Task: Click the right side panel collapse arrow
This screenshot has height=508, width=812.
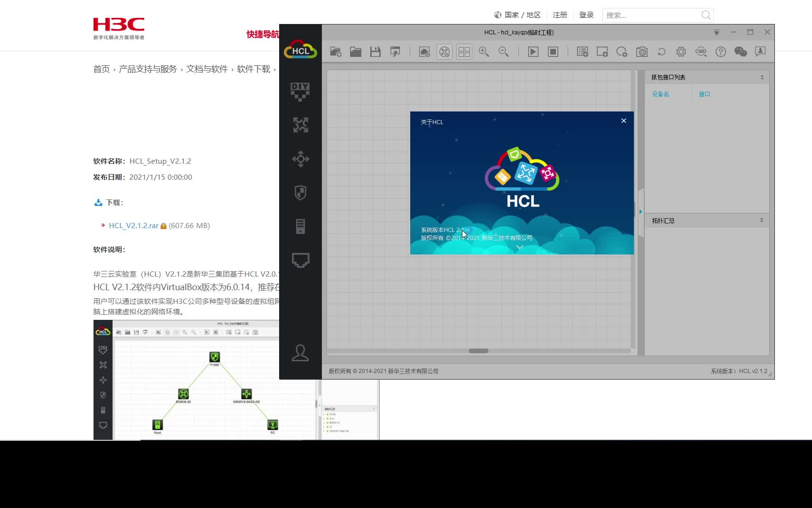Action: coord(640,212)
